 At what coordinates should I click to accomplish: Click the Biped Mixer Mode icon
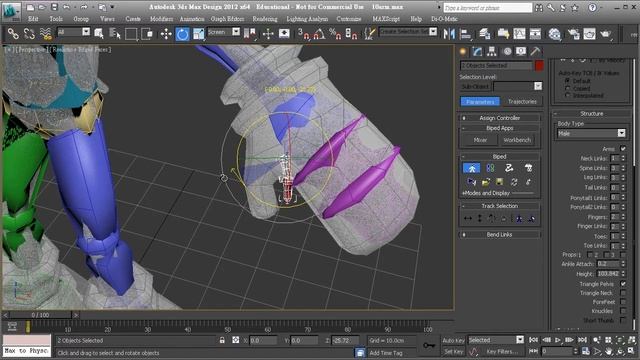pos(528,168)
